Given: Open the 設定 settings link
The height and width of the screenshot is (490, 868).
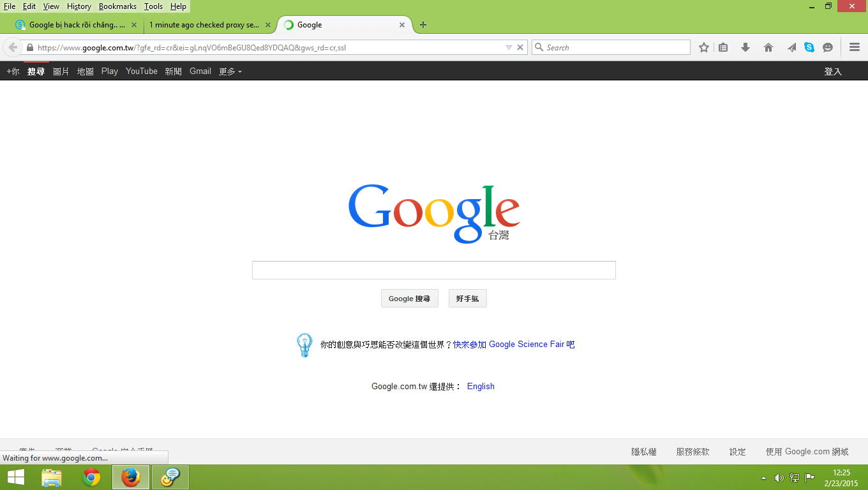Looking at the screenshot, I should pyautogui.click(x=738, y=452).
